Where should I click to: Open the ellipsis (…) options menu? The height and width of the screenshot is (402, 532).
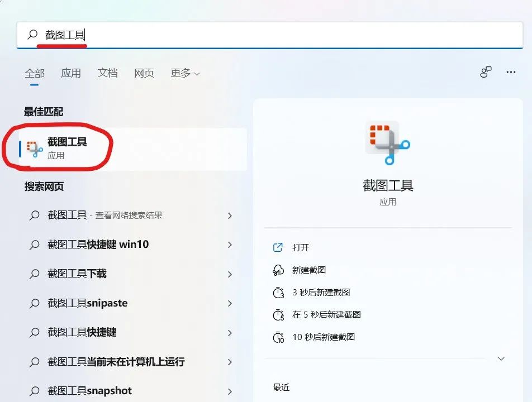[x=510, y=72]
